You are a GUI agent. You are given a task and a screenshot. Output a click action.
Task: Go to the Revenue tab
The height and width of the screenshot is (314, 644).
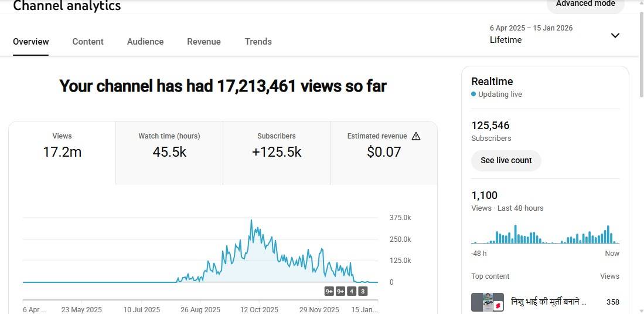pos(204,42)
